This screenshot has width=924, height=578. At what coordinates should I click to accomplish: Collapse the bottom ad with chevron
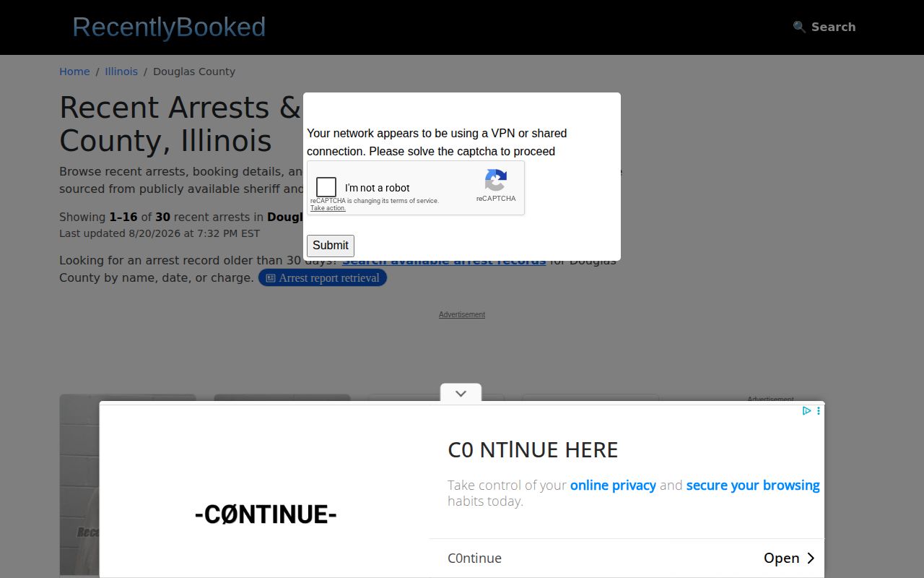tap(461, 394)
